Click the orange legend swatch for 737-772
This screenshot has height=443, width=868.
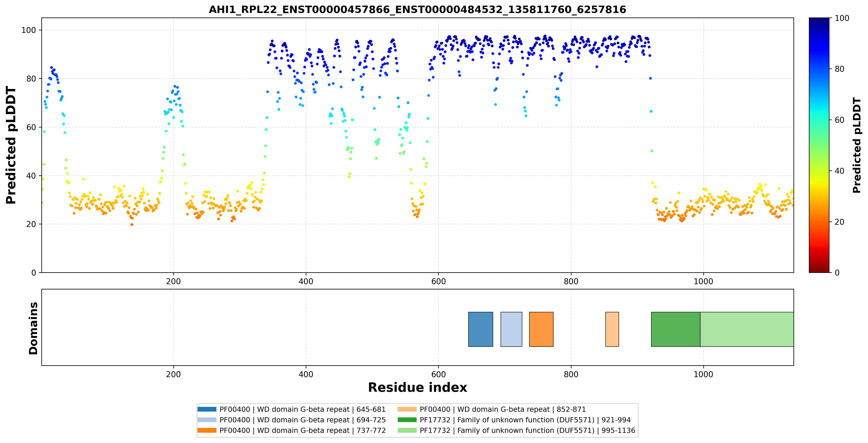click(207, 430)
